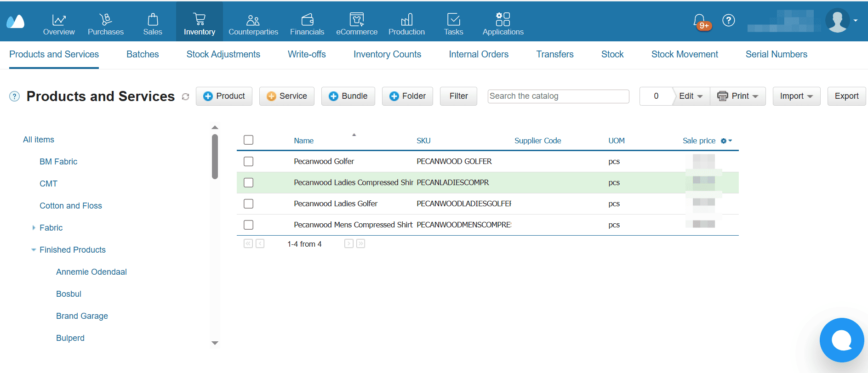868x373 pixels.
Task: Select the BM Fabric folder
Action: pyautogui.click(x=58, y=162)
